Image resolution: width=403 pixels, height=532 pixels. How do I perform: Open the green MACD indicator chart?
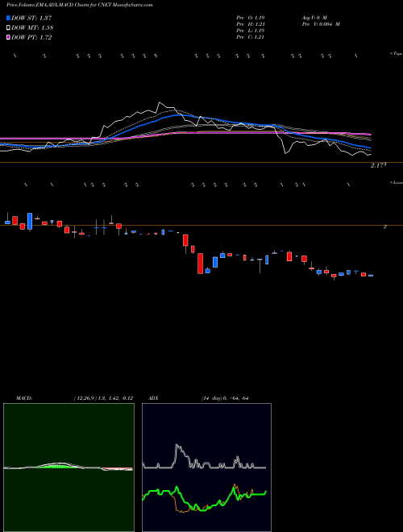tap(69, 468)
